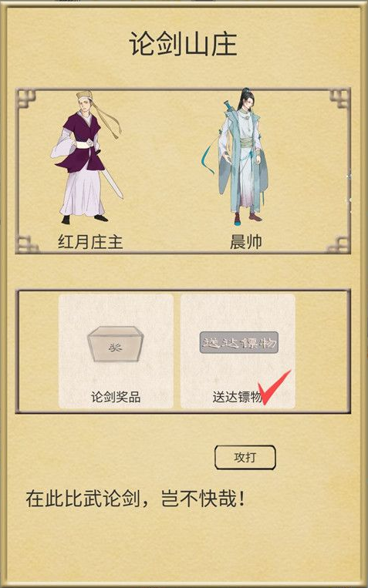Screen dimensions: 368x588
Task: Click the 攻打 attack button
Action: (x=245, y=458)
